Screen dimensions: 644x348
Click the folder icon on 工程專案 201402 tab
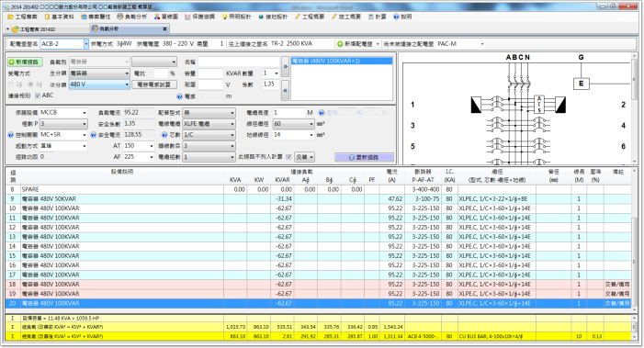pos(16,29)
